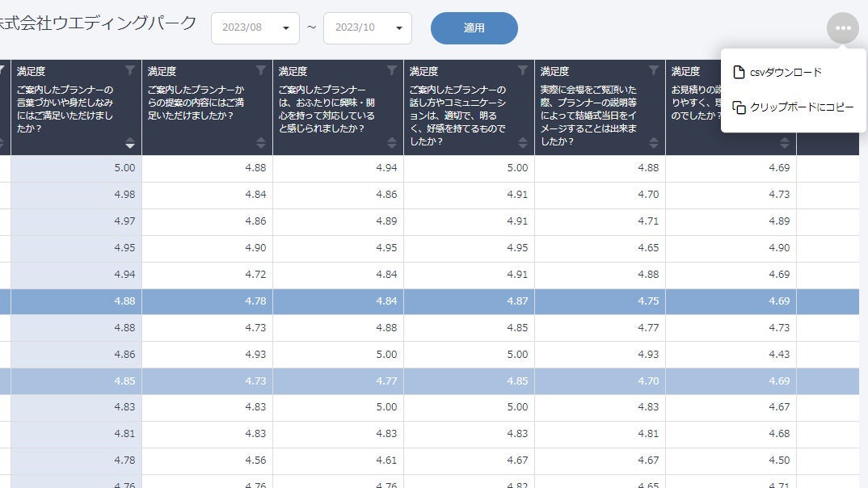Click filter icon on the 興味・関心 column
The width and height of the screenshot is (868, 488).
coord(392,70)
